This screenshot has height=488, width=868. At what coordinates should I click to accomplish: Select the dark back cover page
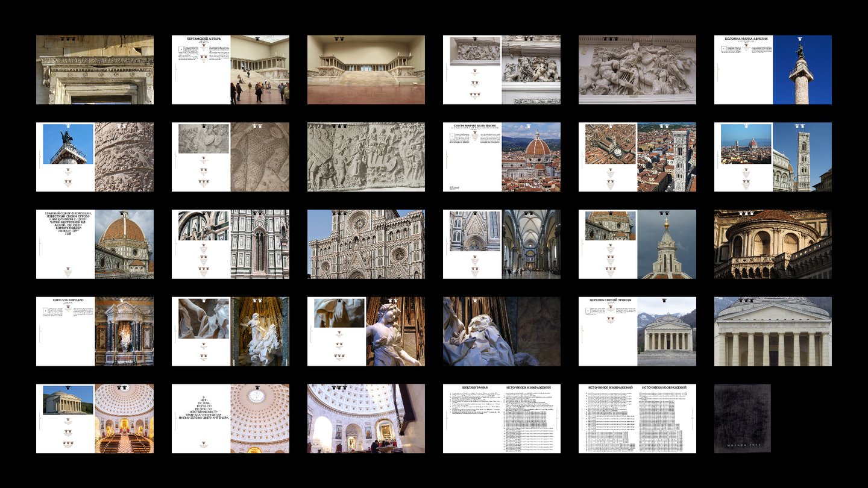pos(743,419)
